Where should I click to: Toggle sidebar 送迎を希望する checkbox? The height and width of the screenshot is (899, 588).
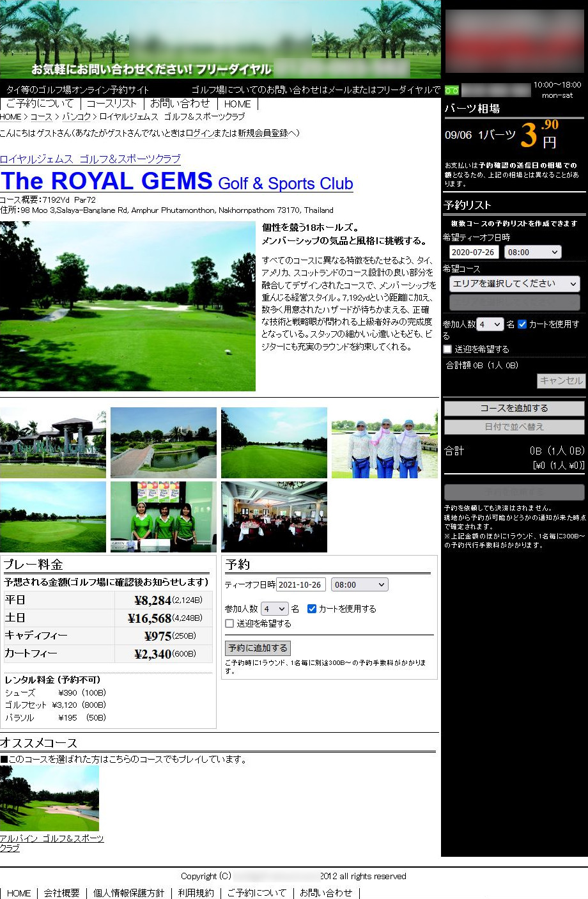point(447,349)
